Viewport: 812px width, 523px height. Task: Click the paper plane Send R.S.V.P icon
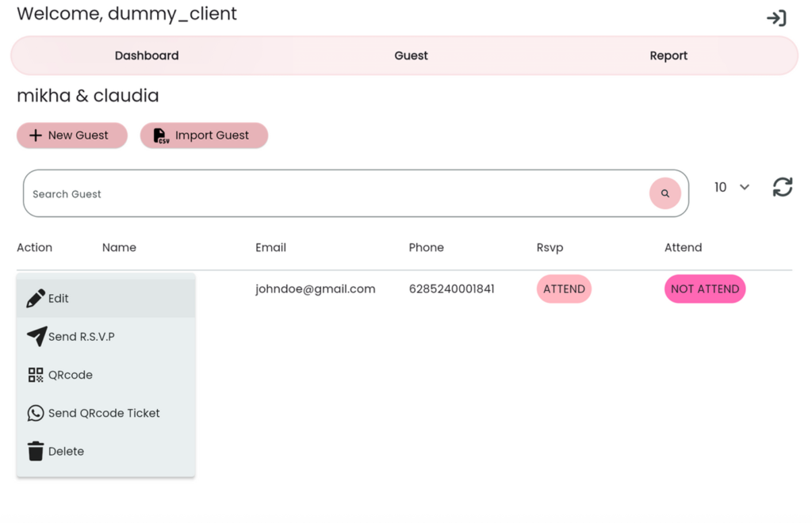click(x=36, y=337)
